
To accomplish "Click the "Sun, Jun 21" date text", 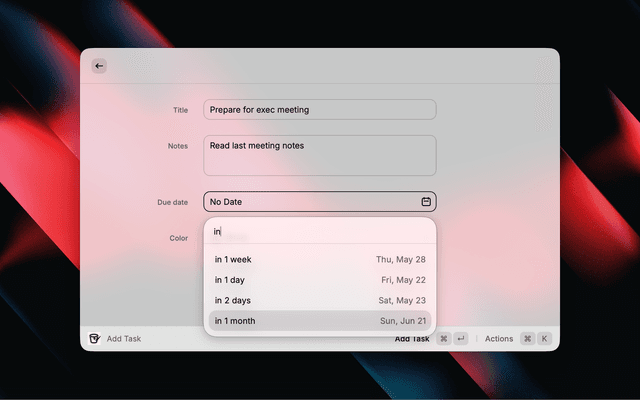I will click(403, 321).
